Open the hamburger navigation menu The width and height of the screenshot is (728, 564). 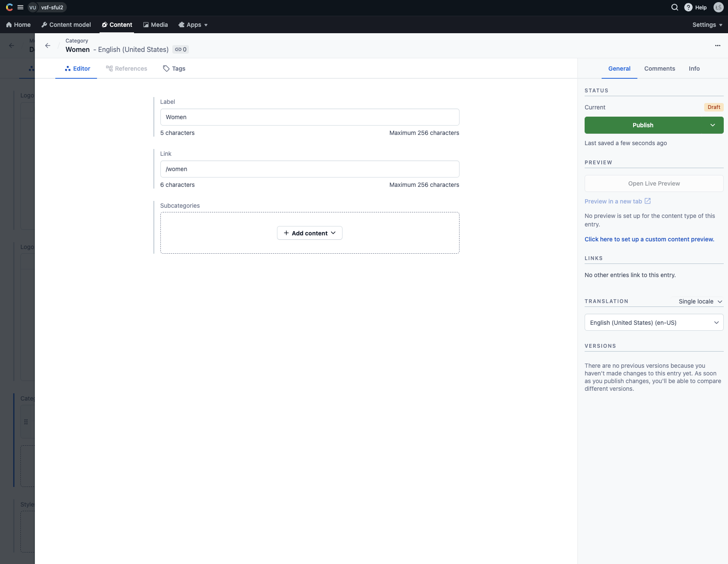(x=20, y=7)
